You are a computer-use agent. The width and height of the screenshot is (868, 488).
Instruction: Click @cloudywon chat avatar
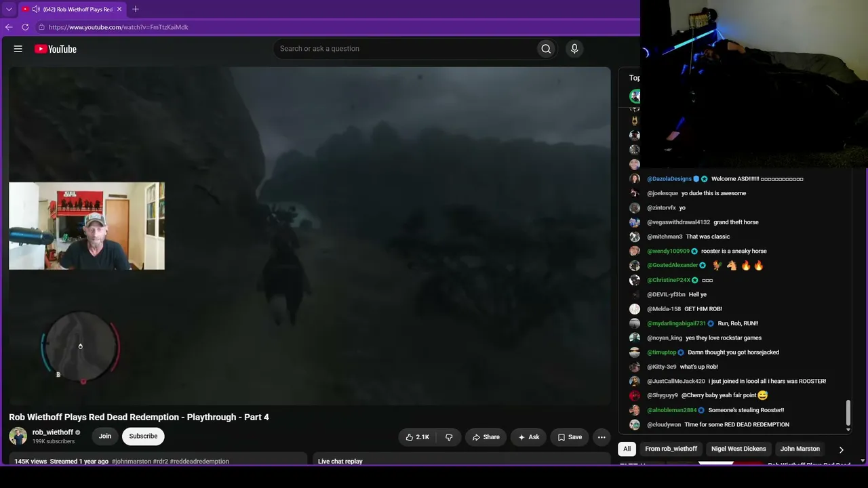coord(635,425)
